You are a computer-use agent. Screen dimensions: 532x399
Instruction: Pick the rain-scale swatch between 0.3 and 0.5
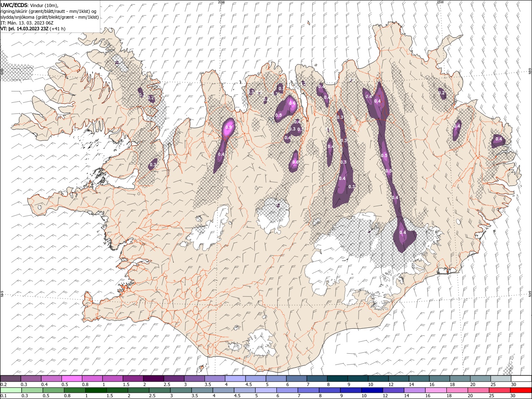click(x=32, y=390)
